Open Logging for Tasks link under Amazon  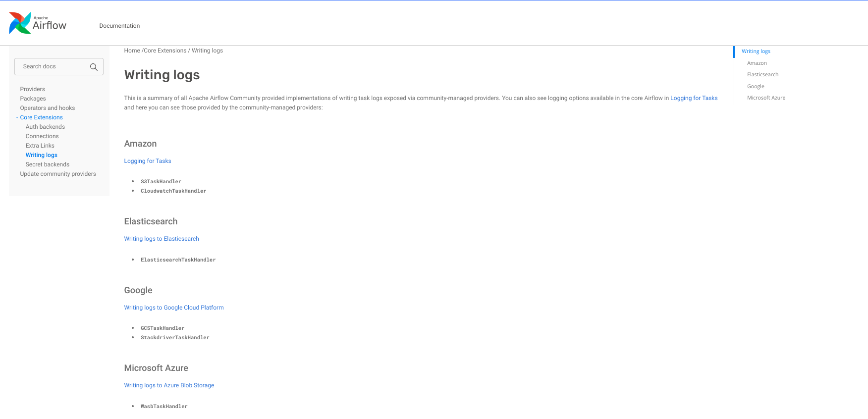click(148, 161)
